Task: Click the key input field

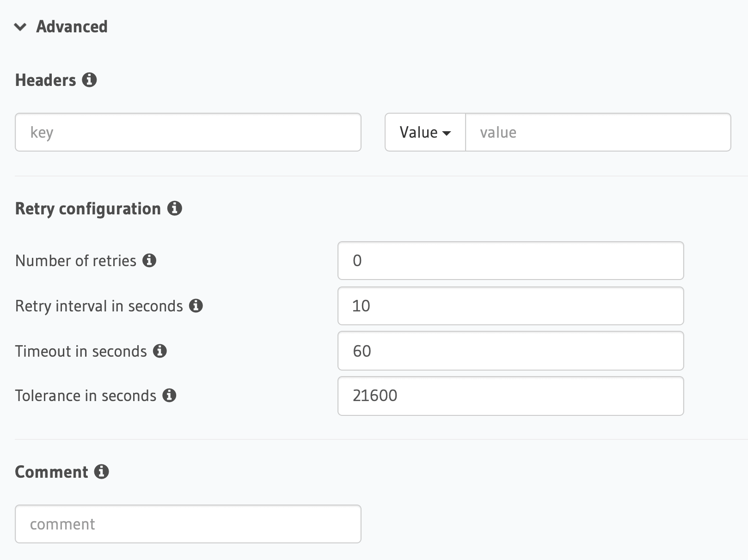Action: pyautogui.click(x=188, y=132)
